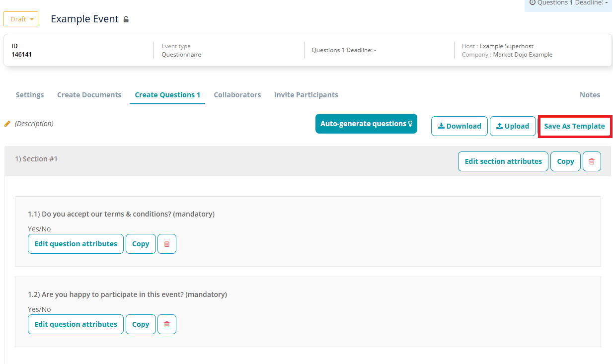Image resolution: width=613 pixels, height=364 pixels.
Task: Click Company Market Dojo Example text
Action: pos(507,55)
